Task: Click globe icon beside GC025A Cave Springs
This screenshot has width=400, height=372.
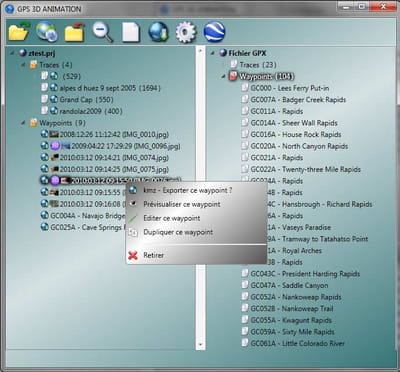Action: [44, 227]
